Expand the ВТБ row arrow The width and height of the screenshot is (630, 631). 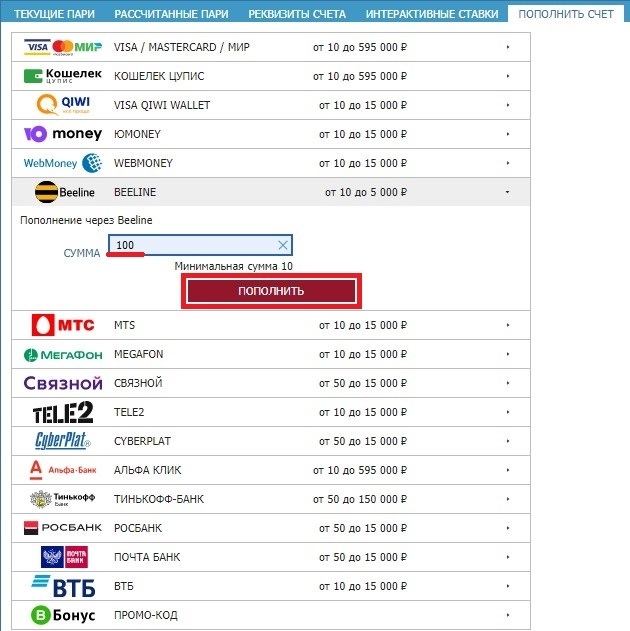(508, 586)
